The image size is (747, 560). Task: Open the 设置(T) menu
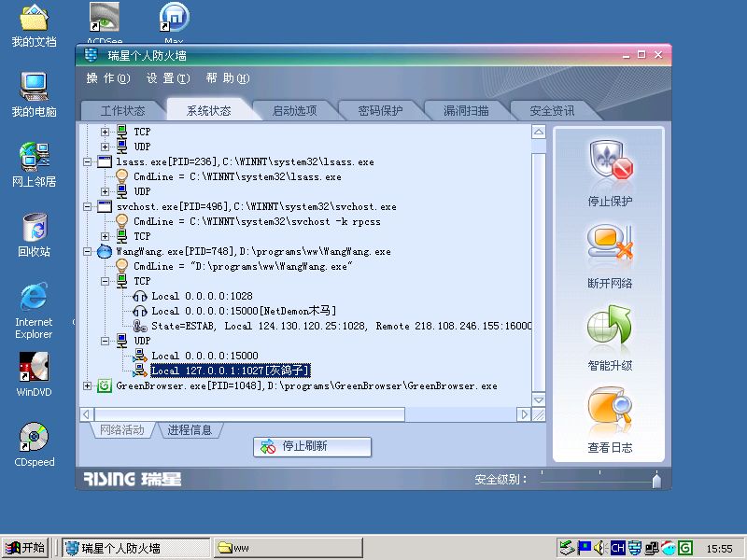[168, 78]
